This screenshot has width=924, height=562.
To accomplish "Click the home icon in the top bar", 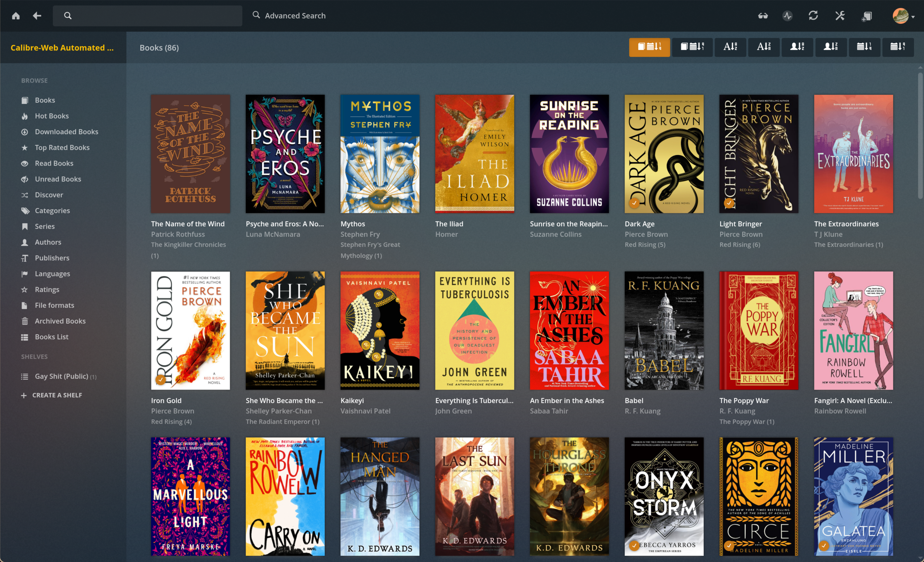I will [x=16, y=16].
